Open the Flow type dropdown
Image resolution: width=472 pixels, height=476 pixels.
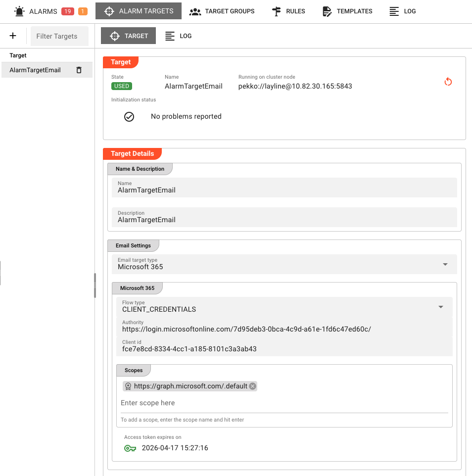click(x=284, y=307)
